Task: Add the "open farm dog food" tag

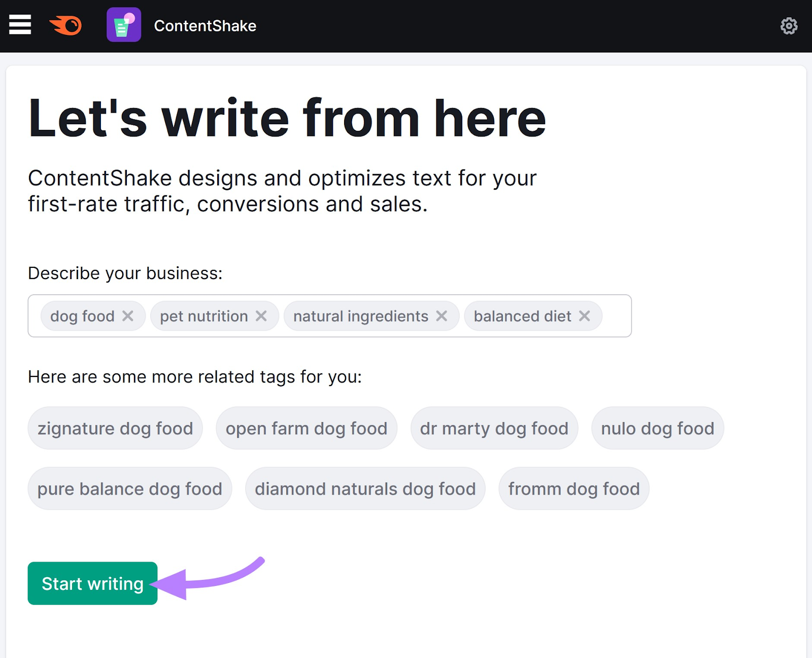Action: pyautogui.click(x=306, y=428)
